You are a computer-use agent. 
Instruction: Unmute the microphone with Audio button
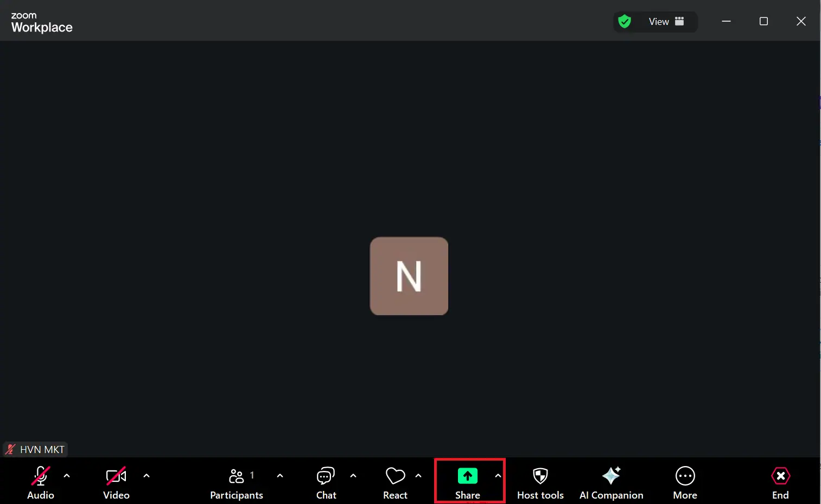pyautogui.click(x=41, y=482)
